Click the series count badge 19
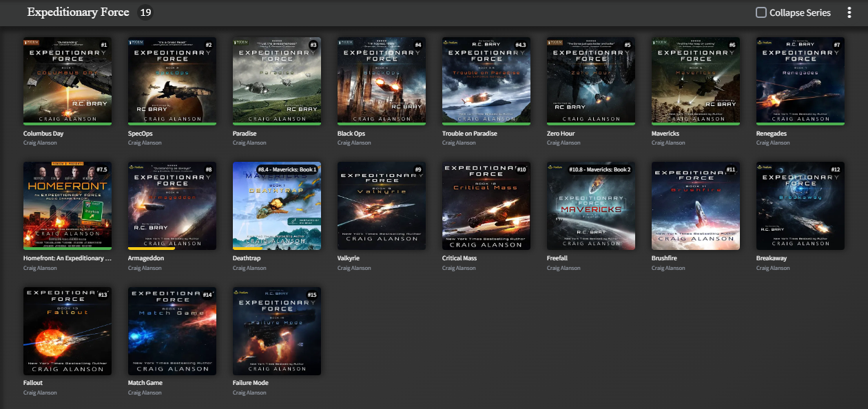Viewport: 868px width, 409px height. tap(145, 12)
